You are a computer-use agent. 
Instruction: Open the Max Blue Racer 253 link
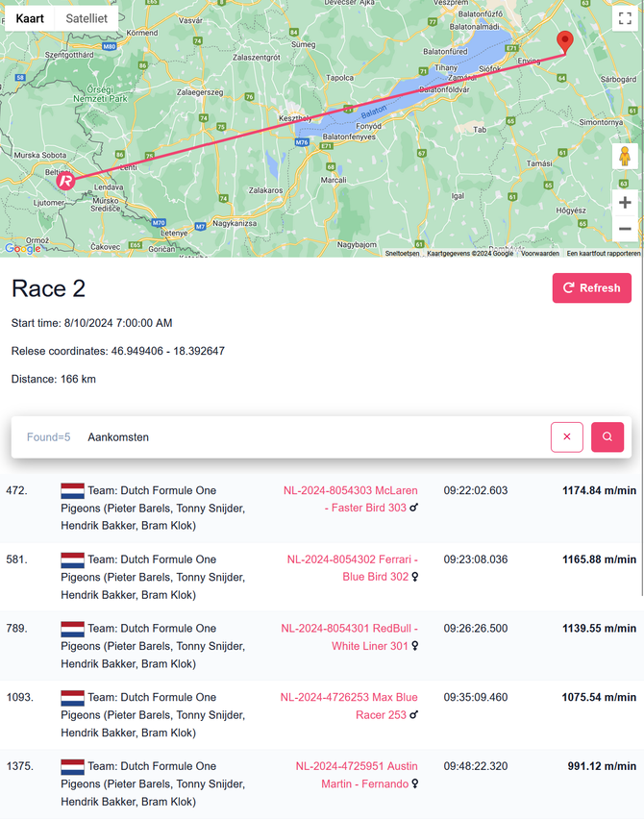350,707
